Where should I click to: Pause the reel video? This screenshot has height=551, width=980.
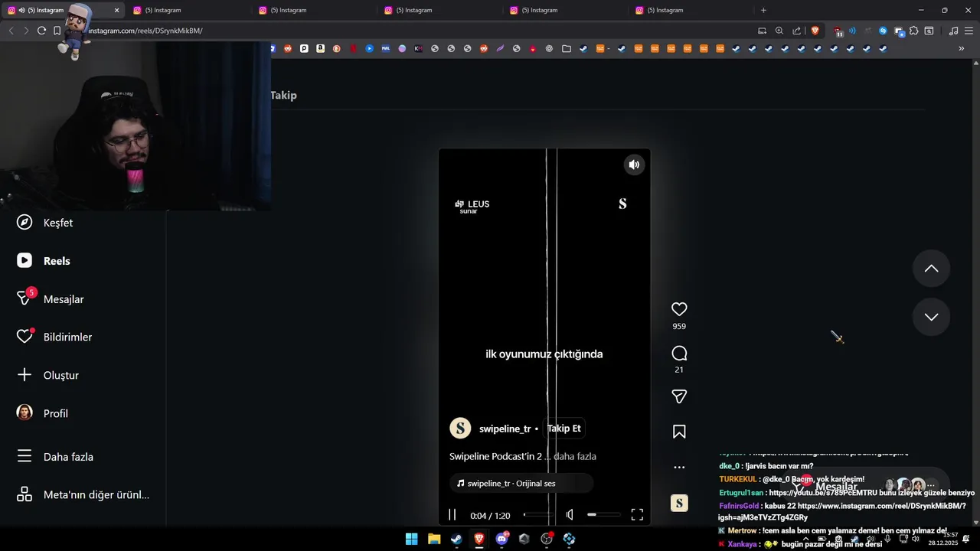pos(452,515)
